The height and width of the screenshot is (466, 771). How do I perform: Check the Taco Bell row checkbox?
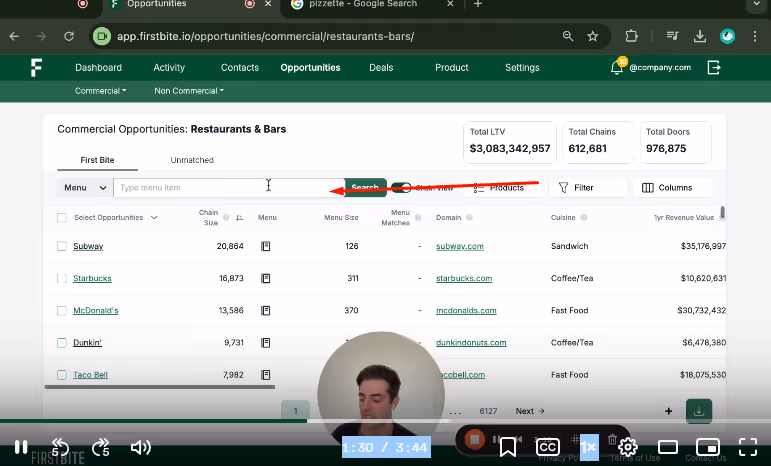[x=61, y=375]
